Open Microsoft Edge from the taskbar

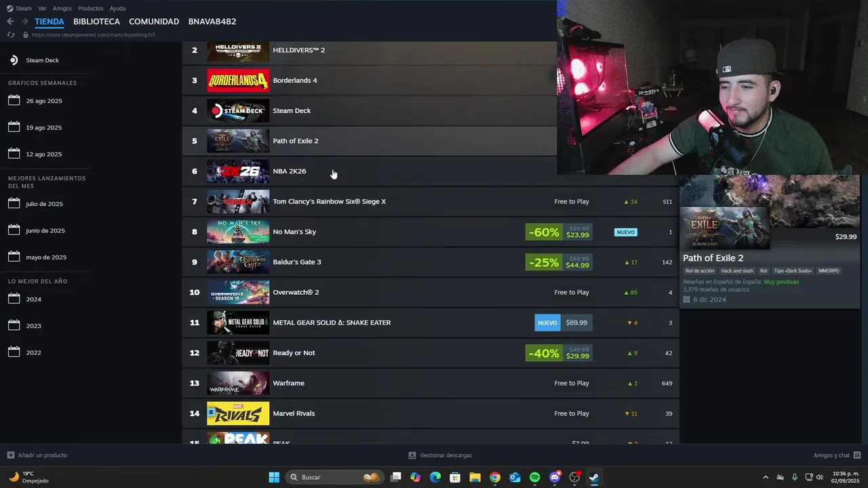[x=435, y=477]
